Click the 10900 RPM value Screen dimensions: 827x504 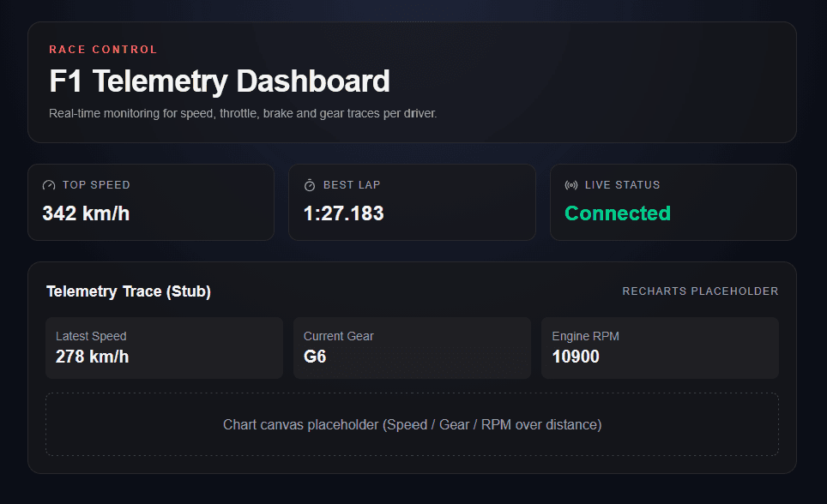point(577,356)
